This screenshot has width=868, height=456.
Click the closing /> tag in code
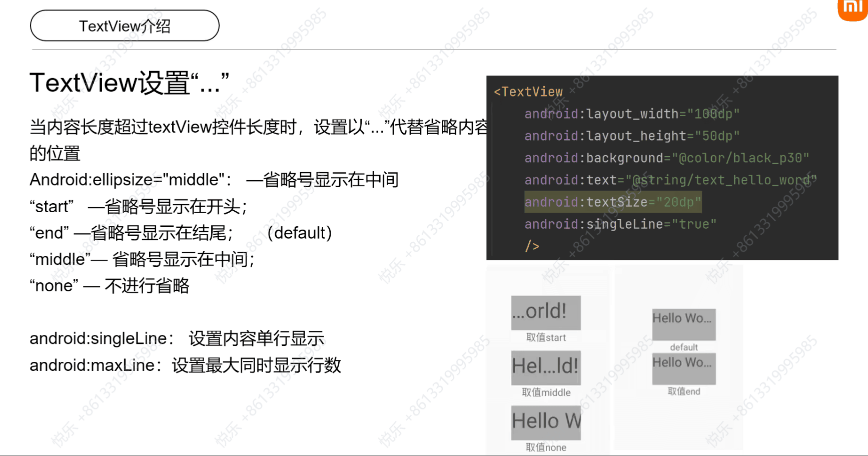click(x=532, y=246)
